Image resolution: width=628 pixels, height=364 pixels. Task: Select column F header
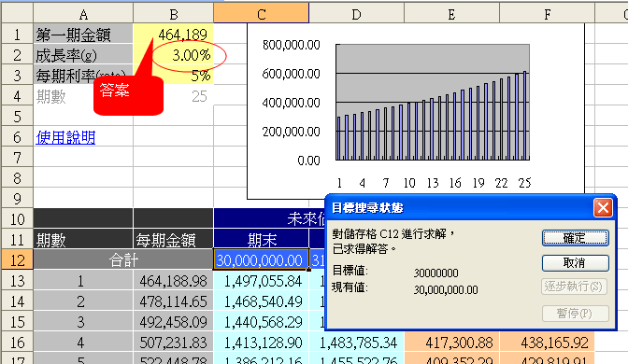tap(547, 14)
